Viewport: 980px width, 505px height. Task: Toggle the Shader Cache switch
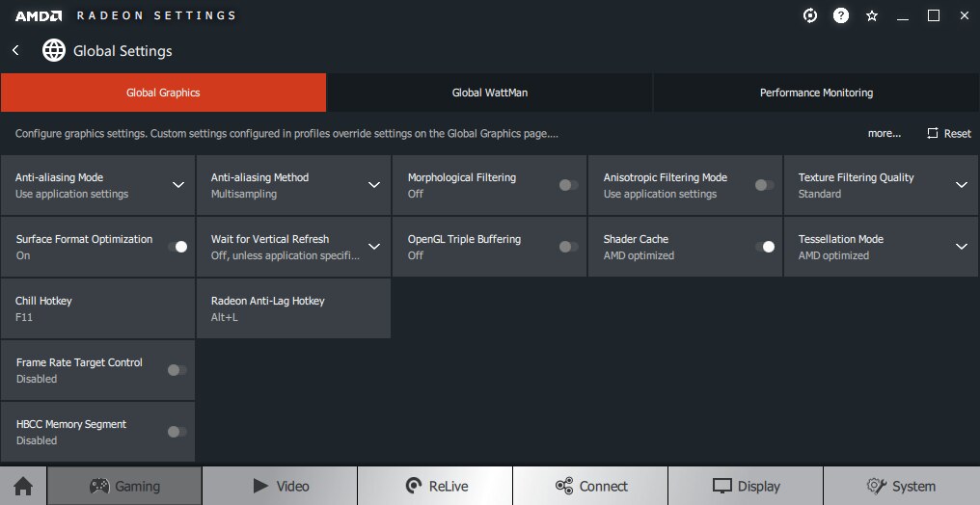(764, 247)
